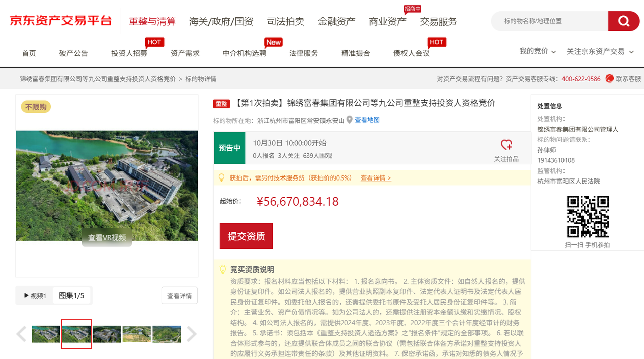The width and height of the screenshot is (644, 359).
Task: Play 视频1 video tab
Action: [35, 296]
